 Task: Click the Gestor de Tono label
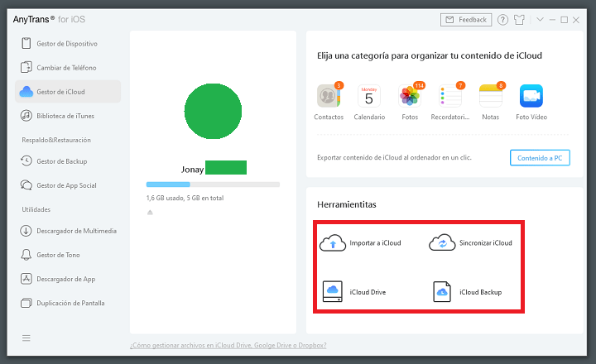coord(58,255)
